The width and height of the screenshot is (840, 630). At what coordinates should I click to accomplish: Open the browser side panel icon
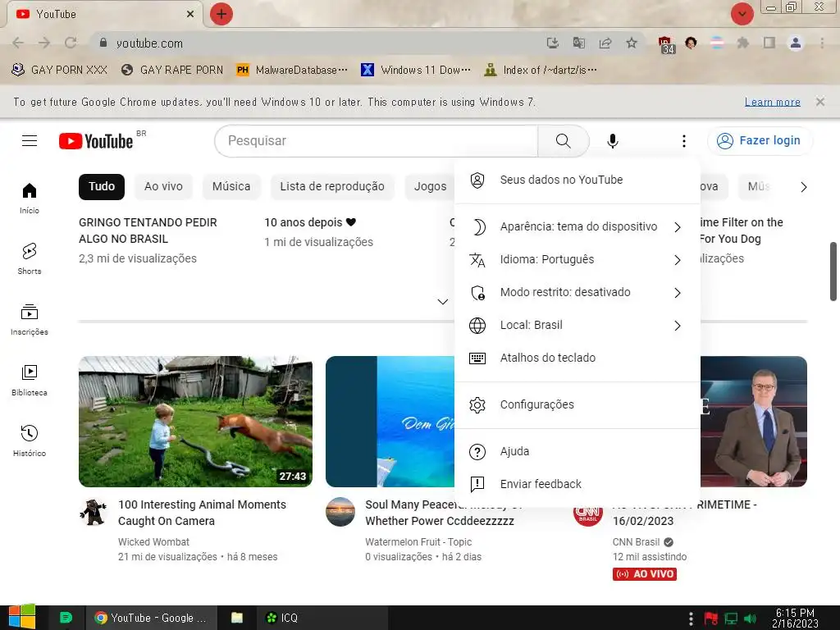769,43
